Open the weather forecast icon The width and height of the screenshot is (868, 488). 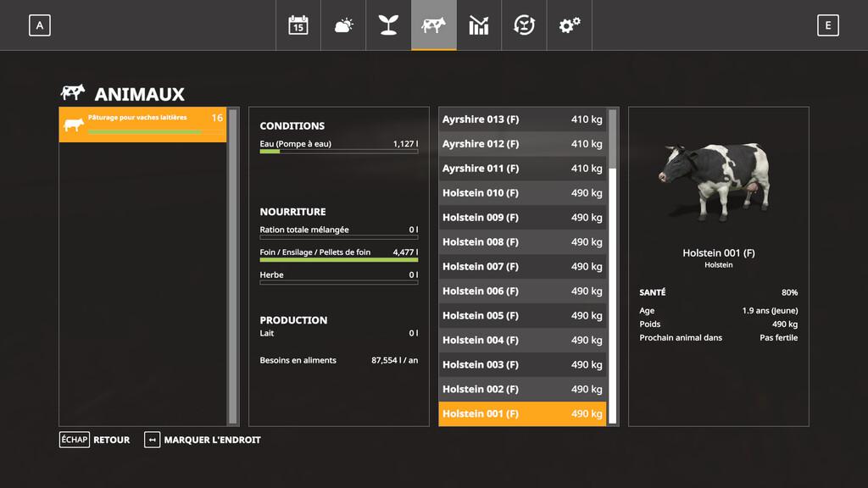[x=343, y=25]
